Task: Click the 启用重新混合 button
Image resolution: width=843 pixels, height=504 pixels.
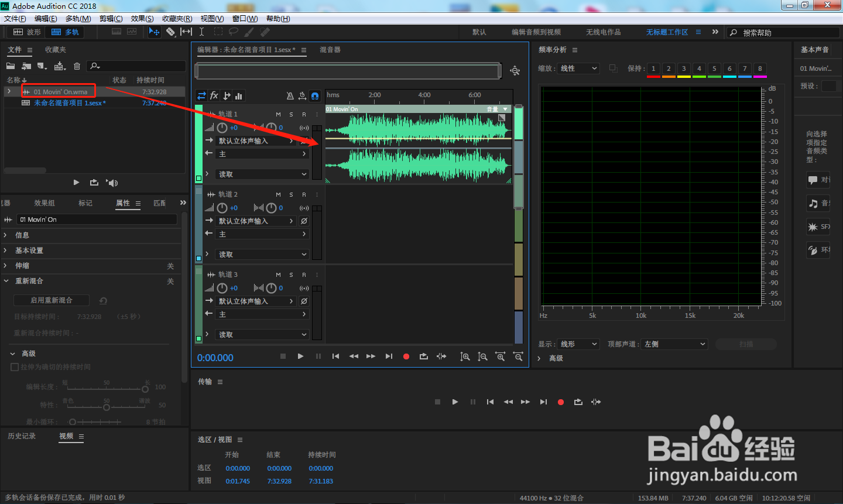Action: tap(52, 300)
